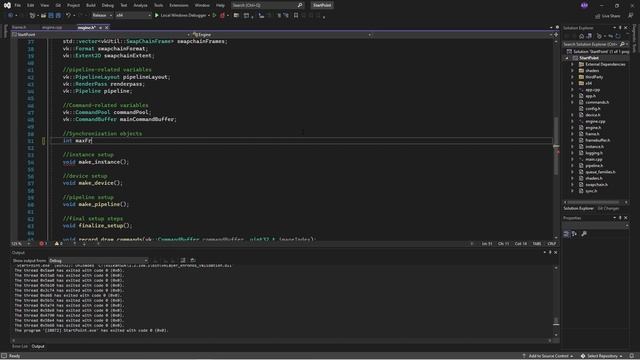
Task: Click the Live Share label
Action: [611, 16]
